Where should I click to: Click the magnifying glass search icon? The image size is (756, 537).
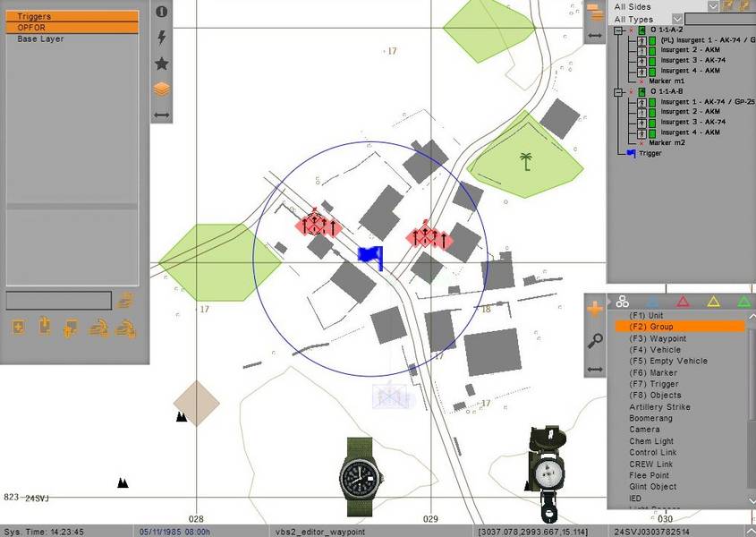(x=595, y=340)
